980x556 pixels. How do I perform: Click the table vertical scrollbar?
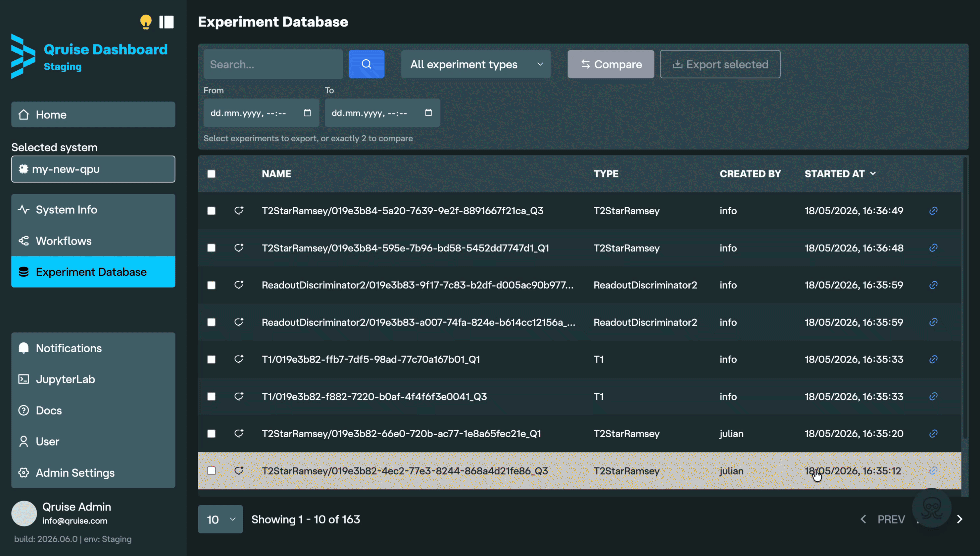(x=965, y=298)
